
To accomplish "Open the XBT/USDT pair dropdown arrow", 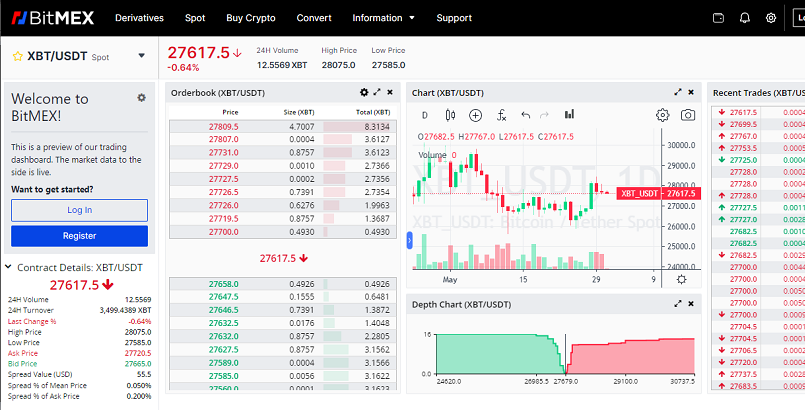I will [x=142, y=56].
